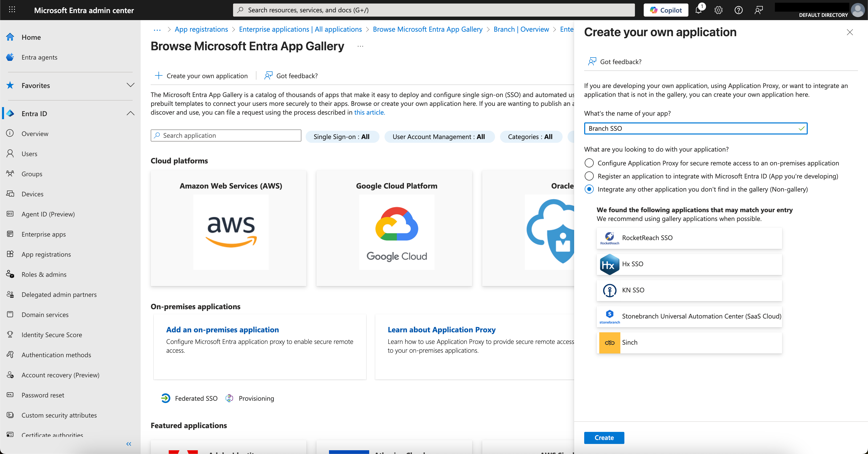Select Register an application to integrate radio
The height and width of the screenshot is (454, 868).
click(x=589, y=176)
